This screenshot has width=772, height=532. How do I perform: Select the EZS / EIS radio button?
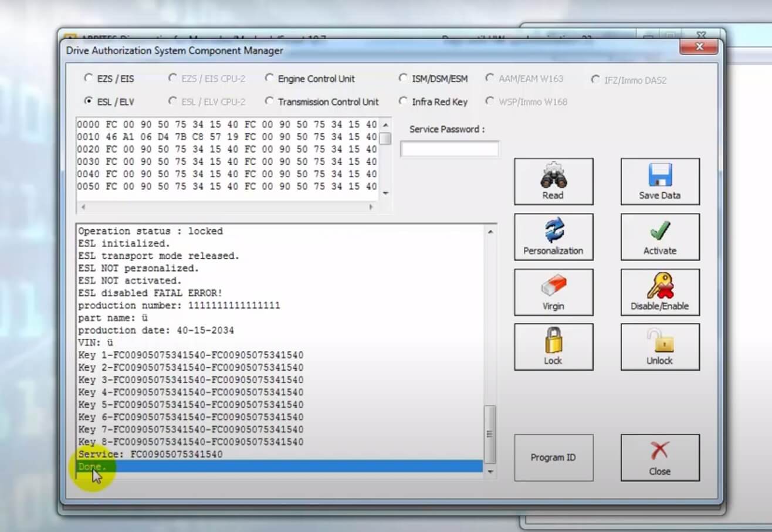click(89, 78)
